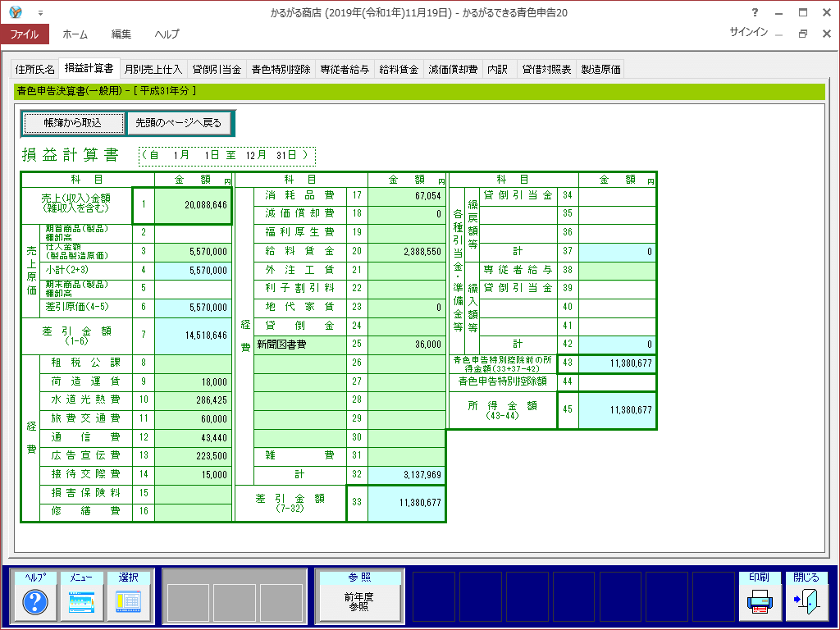Image resolution: width=840 pixels, height=630 pixels.
Task: Click 消耗品費 amount 67,054
Action: point(407,196)
